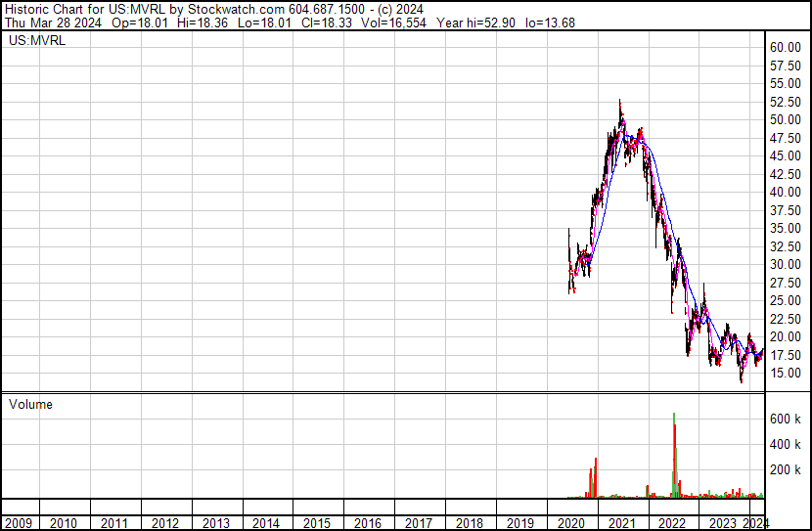This screenshot has height=531, width=812.
Task: Click the 2024 year label
Action: [754, 523]
